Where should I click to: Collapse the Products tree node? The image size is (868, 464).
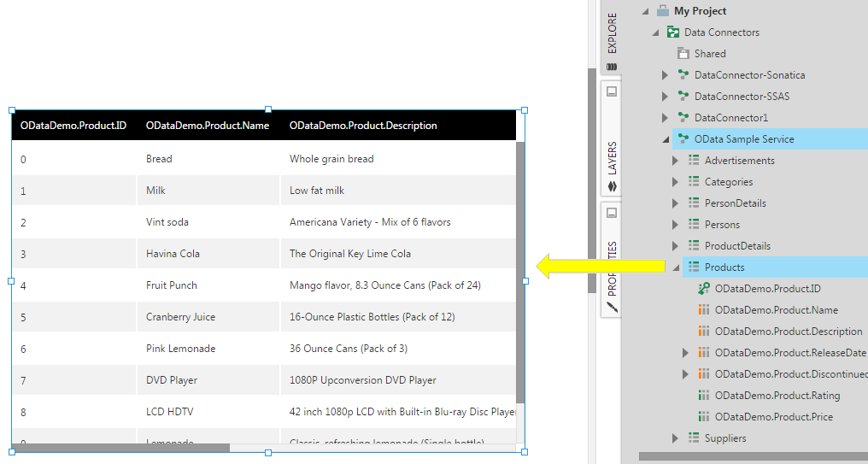(x=675, y=267)
